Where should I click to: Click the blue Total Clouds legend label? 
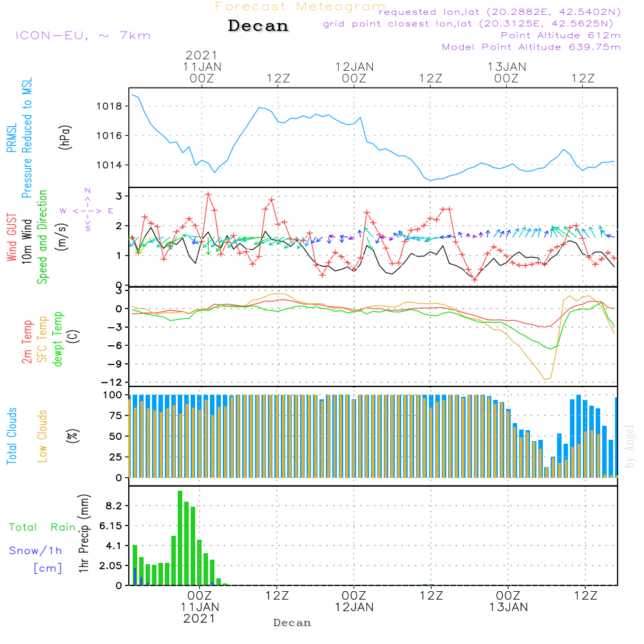pyautogui.click(x=11, y=436)
